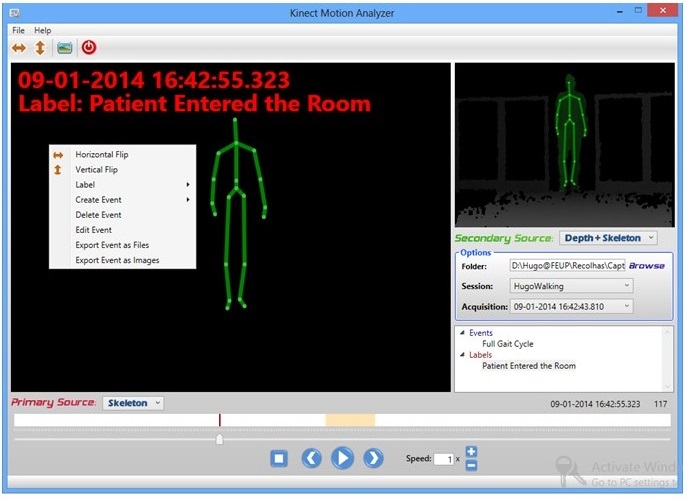692x500 pixels.
Task: Decrease playback speed with minus button
Action: (471, 465)
